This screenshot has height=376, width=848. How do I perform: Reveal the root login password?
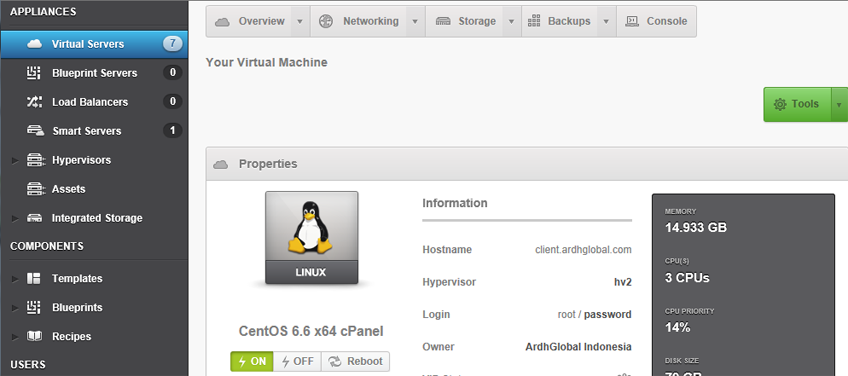tap(607, 314)
